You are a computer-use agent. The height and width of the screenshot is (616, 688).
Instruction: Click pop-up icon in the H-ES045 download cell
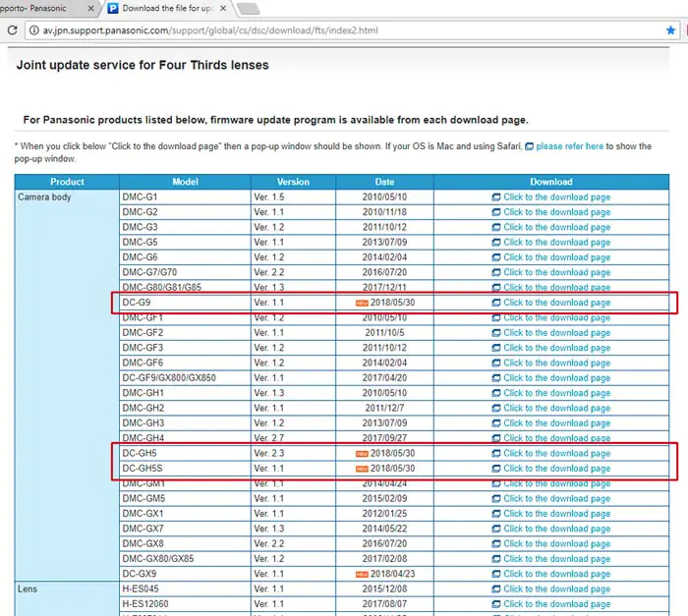pyautogui.click(x=495, y=588)
